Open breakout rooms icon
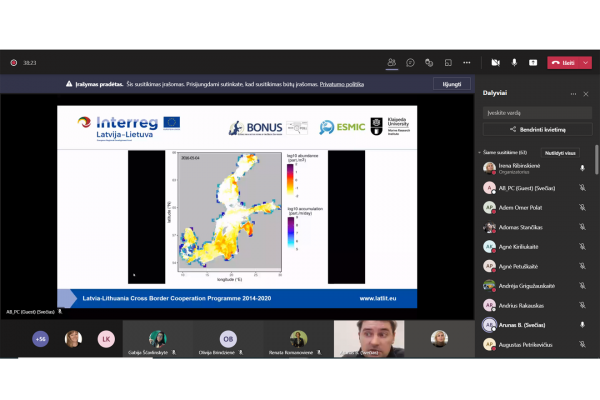Image resolution: width=600 pixels, height=400 pixels. [x=448, y=62]
